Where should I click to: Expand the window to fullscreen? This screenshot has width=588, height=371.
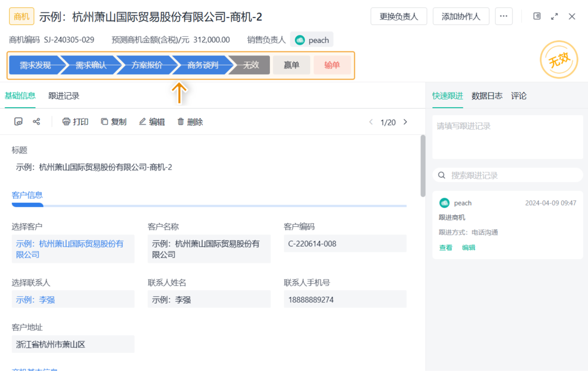pyautogui.click(x=554, y=16)
